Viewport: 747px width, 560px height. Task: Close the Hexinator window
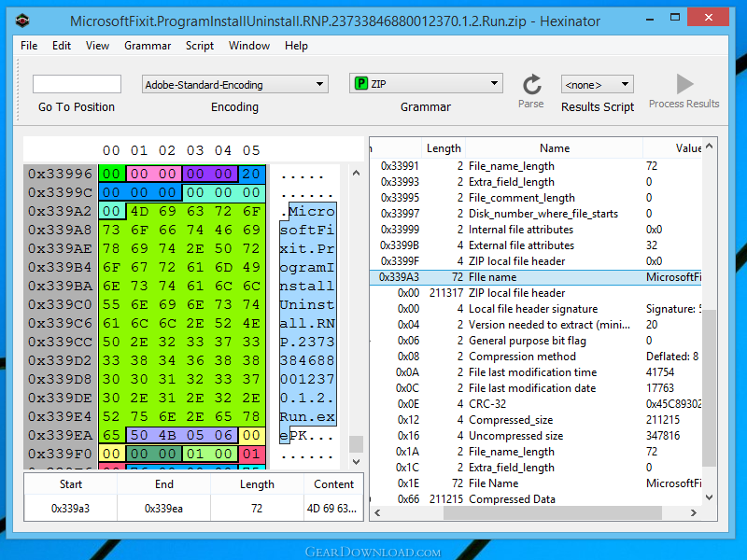(x=709, y=18)
